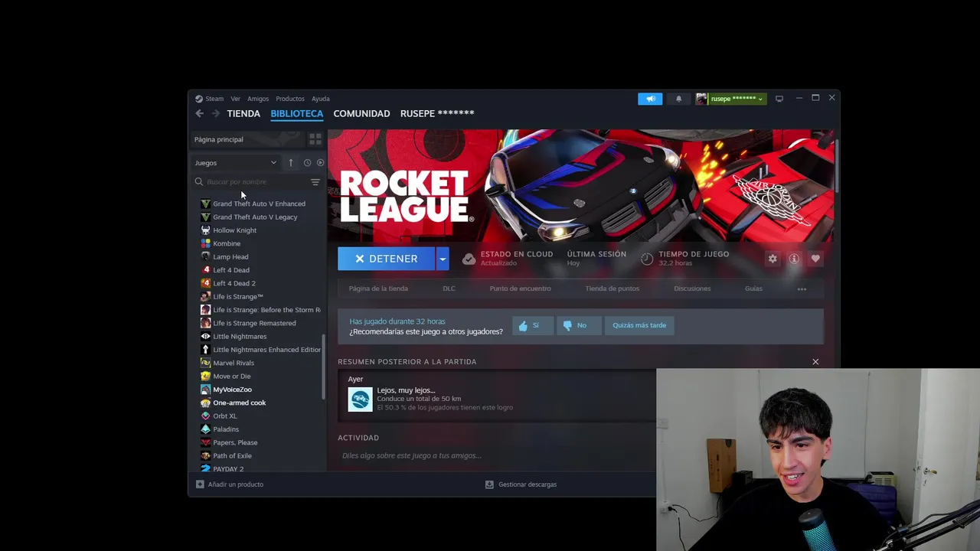Open the RUSEPE profile tab
This screenshot has width=980, height=551.
[437, 113]
